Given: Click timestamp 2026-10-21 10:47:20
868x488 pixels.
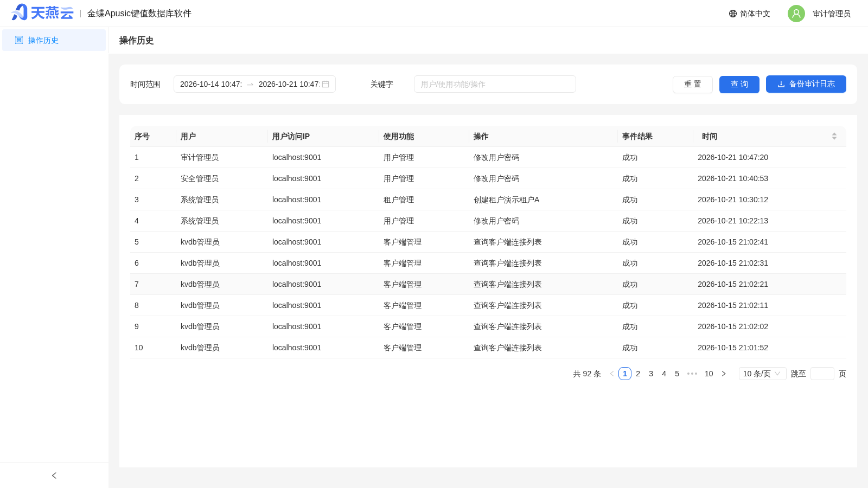Looking at the screenshot, I should (x=733, y=157).
